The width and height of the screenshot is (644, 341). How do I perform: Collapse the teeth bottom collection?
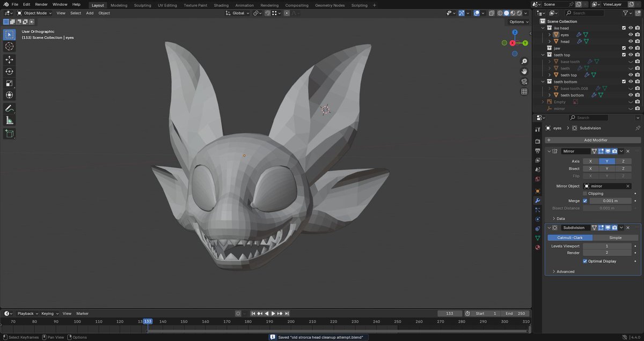pyautogui.click(x=543, y=81)
